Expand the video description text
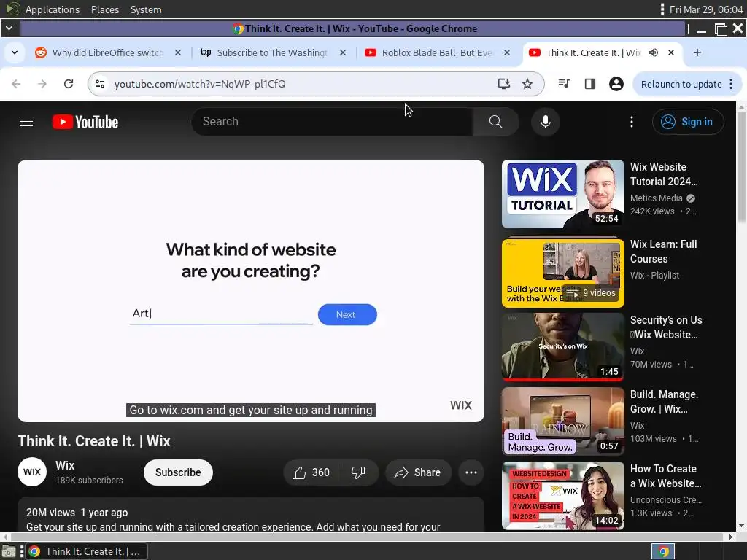 [x=251, y=515]
